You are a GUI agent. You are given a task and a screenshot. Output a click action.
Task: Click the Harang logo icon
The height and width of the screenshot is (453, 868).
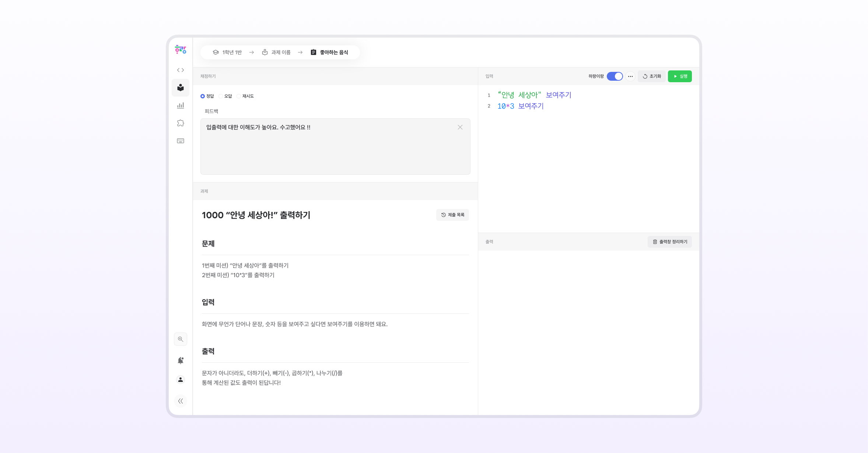pyautogui.click(x=180, y=49)
